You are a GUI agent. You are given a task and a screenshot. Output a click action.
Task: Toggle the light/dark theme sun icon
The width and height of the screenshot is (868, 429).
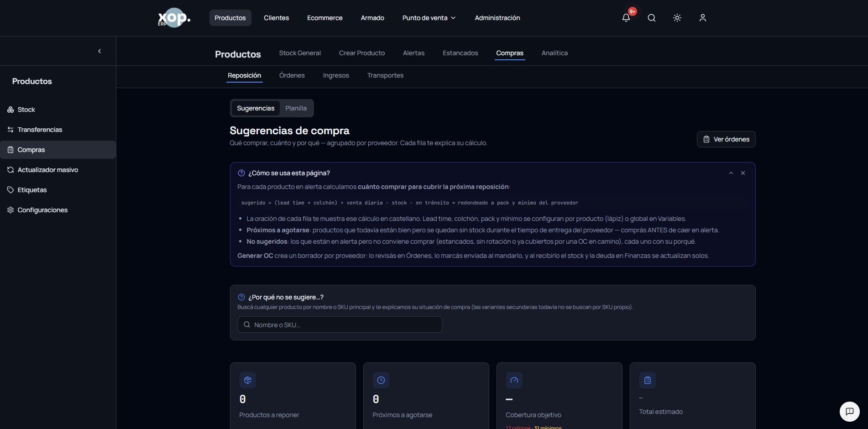point(677,18)
